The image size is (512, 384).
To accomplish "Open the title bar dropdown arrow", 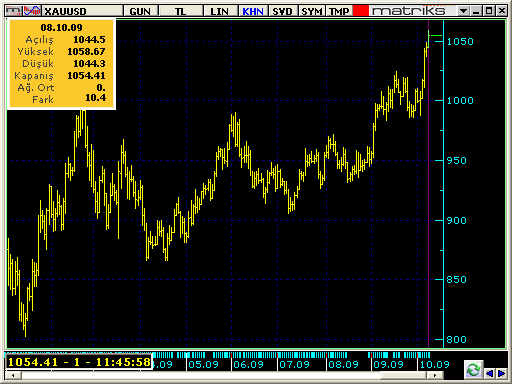I will (463, 11).
